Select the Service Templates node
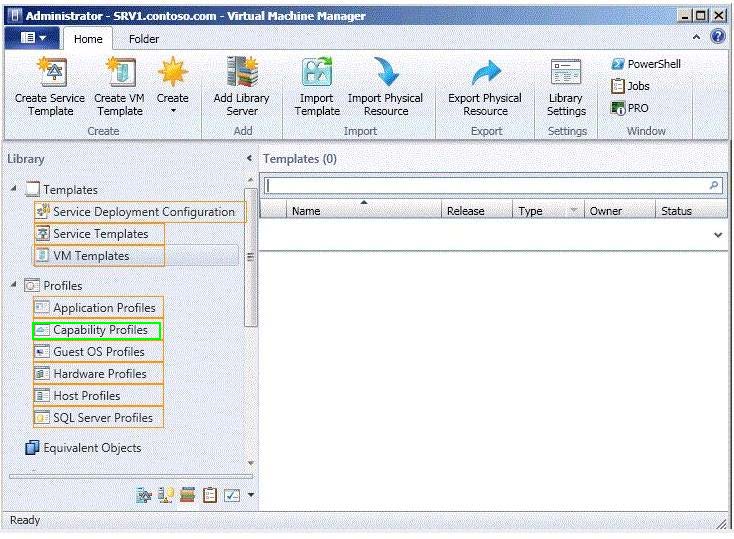This screenshot has width=734, height=539. point(99,233)
